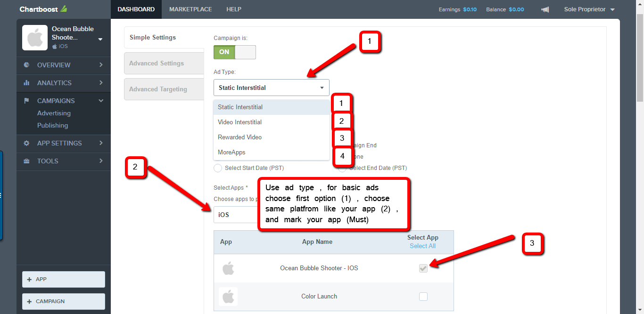Click the Tools briefcase icon
The image size is (644, 314).
point(27,161)
